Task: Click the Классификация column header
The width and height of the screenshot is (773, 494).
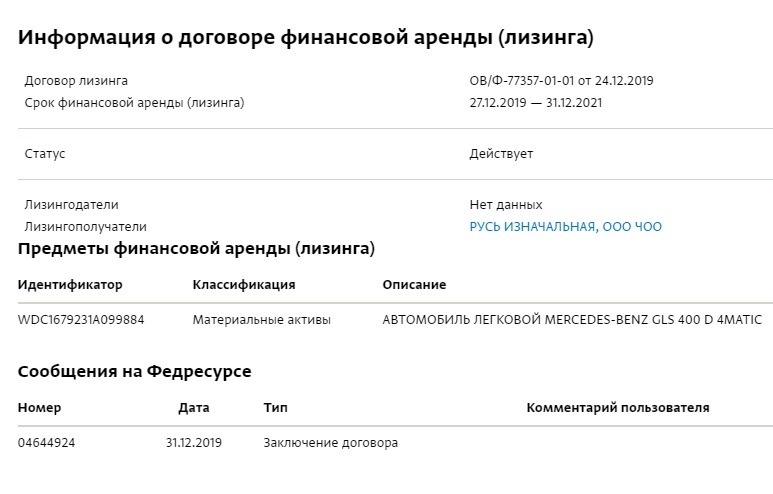Action: pyautogui.click(x=244, y=285)
